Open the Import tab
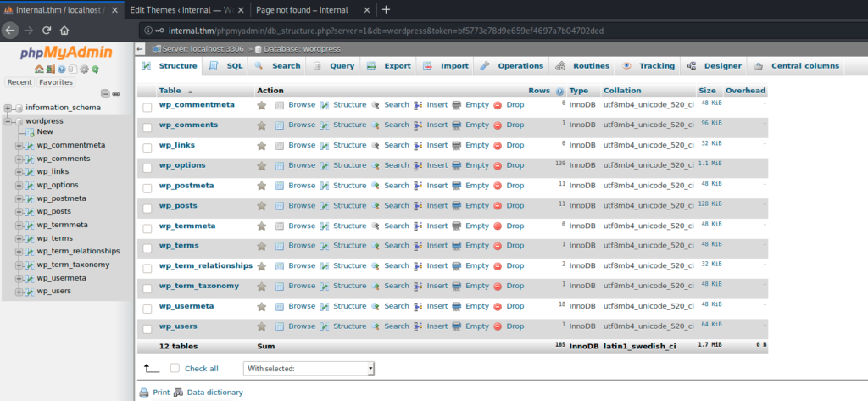Image resolution: width=868 pixels, height=401 pixels. [446, 66]
